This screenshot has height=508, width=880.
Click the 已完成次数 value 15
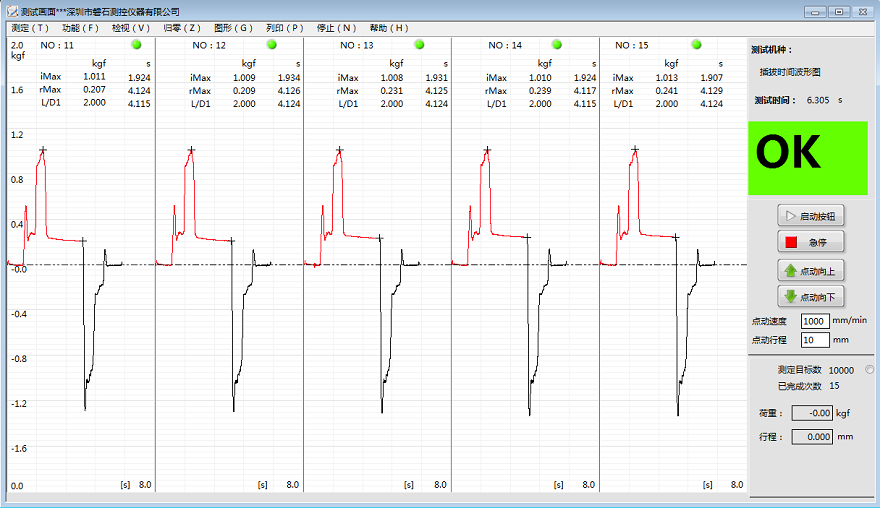coord(835,386)
